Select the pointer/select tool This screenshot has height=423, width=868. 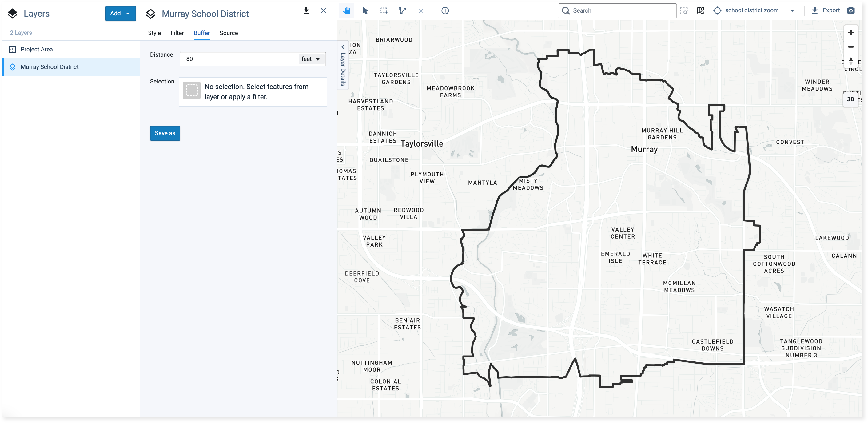click(365, 10)
